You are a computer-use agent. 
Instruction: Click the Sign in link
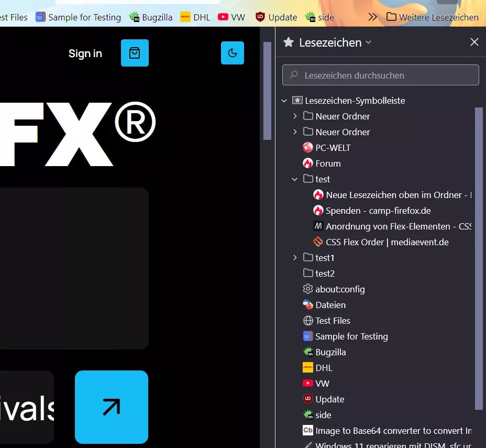[85, 53]
